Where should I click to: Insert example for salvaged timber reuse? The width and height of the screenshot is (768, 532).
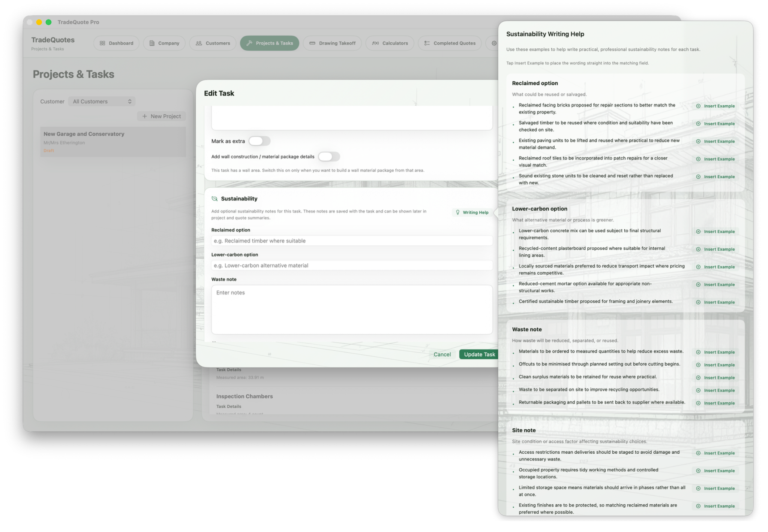715,124
